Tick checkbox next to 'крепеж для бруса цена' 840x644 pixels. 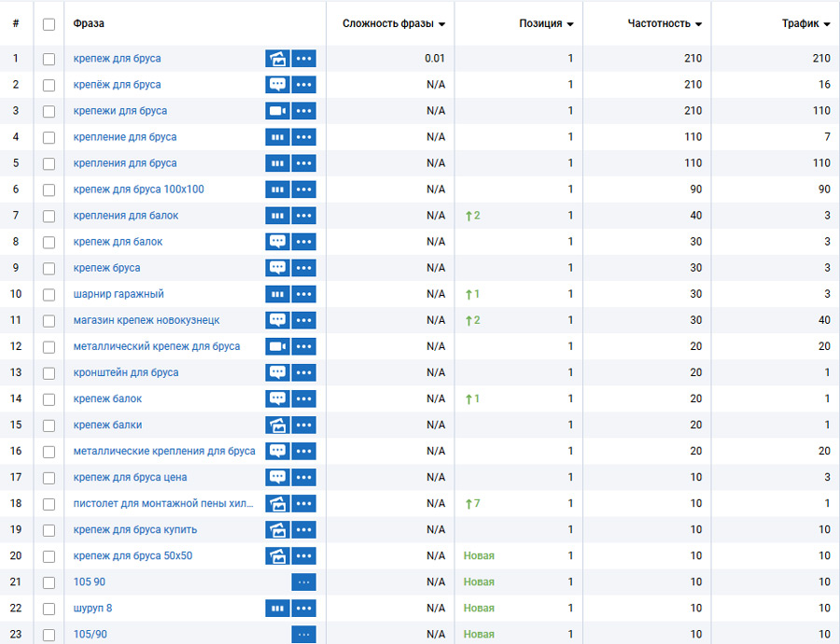(49, 477)
